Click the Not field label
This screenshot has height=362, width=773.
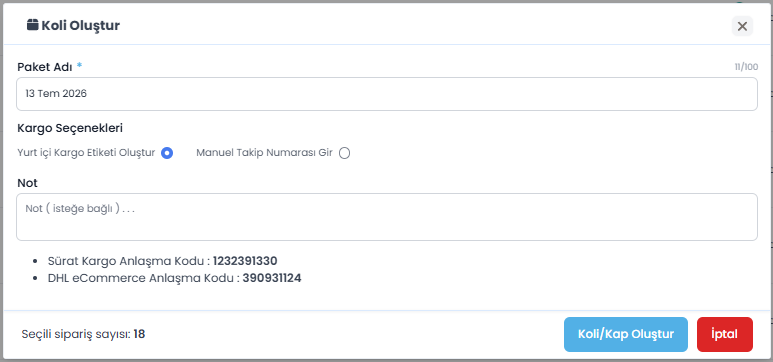(27, 183)
